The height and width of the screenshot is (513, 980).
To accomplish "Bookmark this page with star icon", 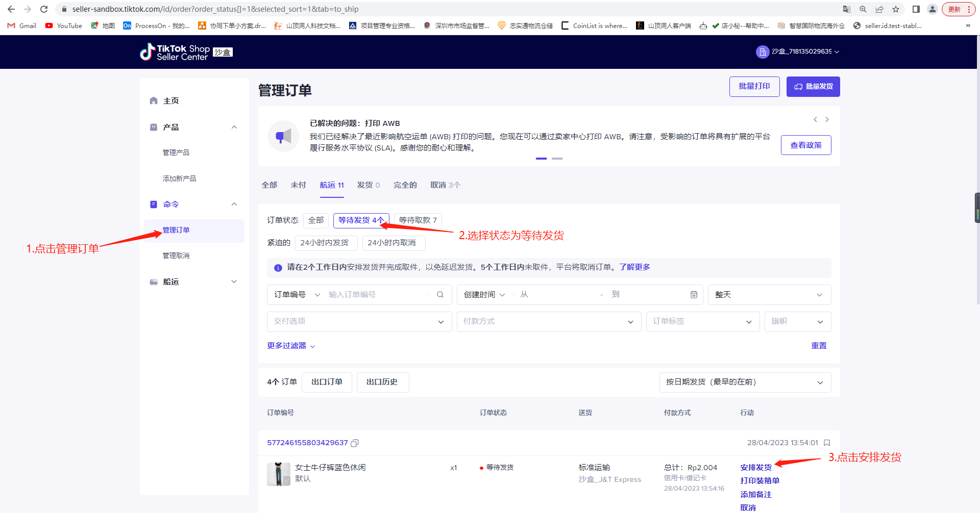I will coord(895,9).
